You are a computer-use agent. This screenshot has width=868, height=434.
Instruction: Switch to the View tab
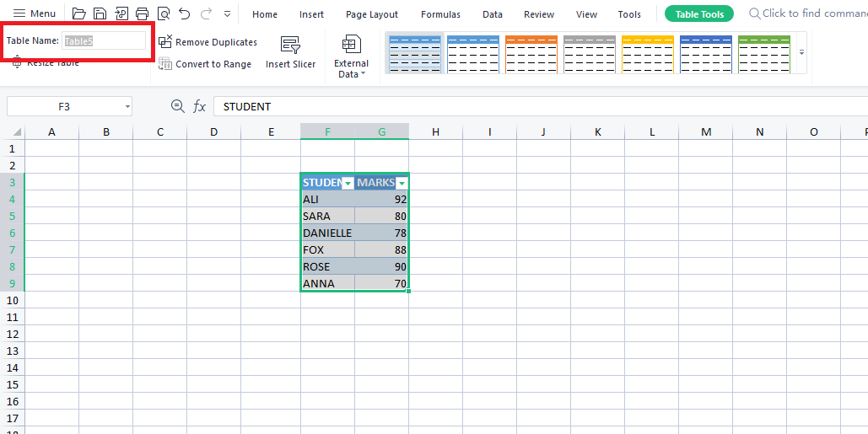[x=586, y=14]
